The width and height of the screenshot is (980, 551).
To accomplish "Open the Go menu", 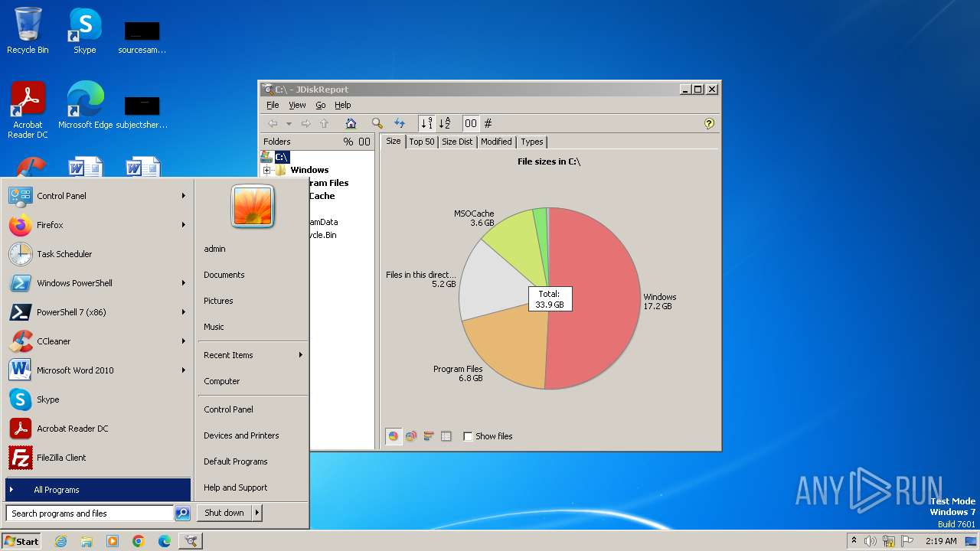I will pos(320,105).
